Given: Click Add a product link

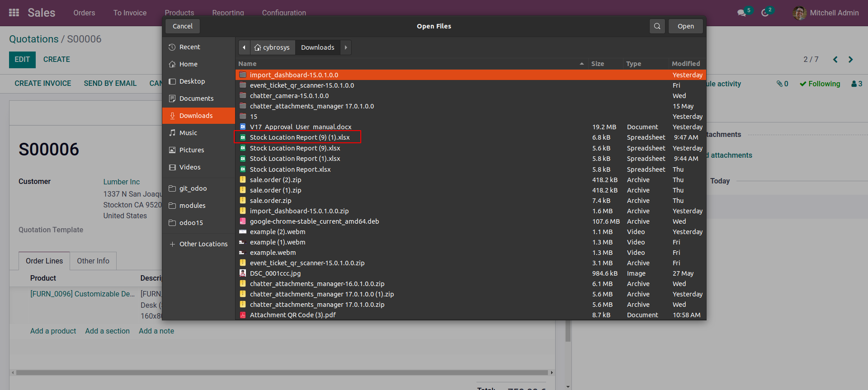Looking at the screenshot, I should pos(53,331).
